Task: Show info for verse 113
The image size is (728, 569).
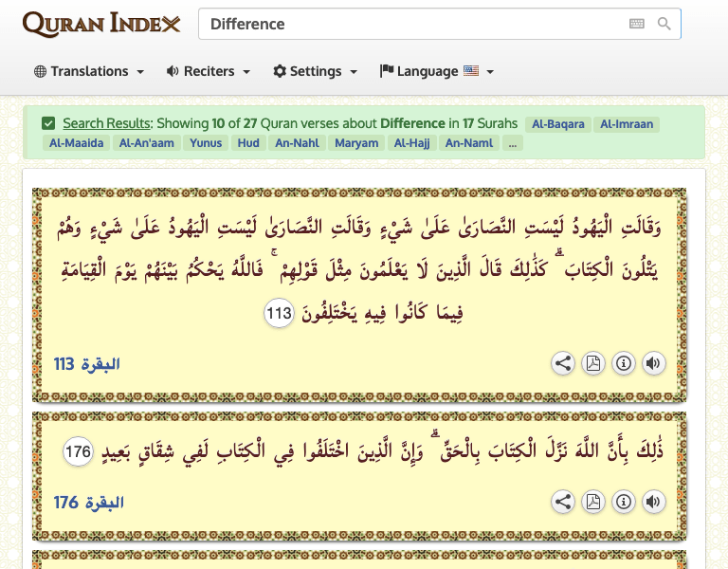Action: [x=624, y=363]
